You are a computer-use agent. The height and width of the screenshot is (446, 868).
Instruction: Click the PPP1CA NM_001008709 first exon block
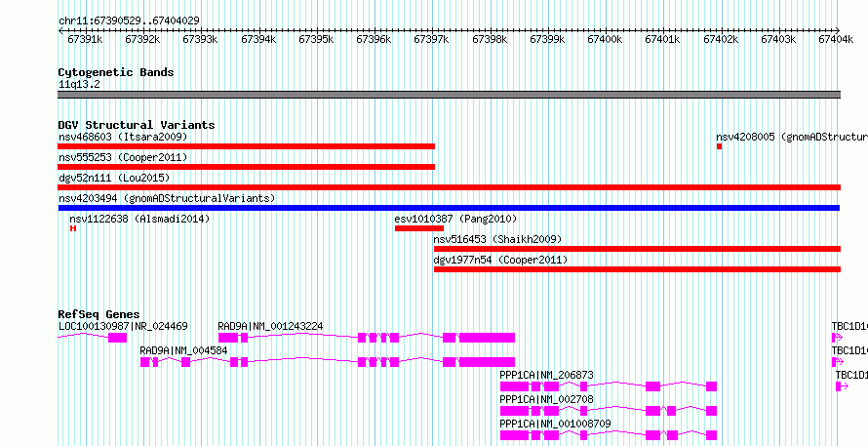click(x=515, y=435)
